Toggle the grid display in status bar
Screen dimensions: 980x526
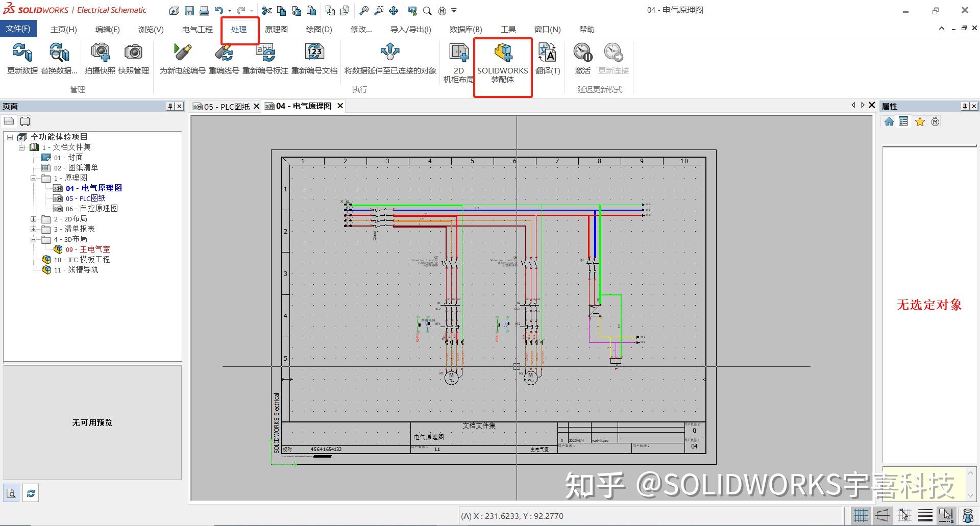[x=860, y=515]
